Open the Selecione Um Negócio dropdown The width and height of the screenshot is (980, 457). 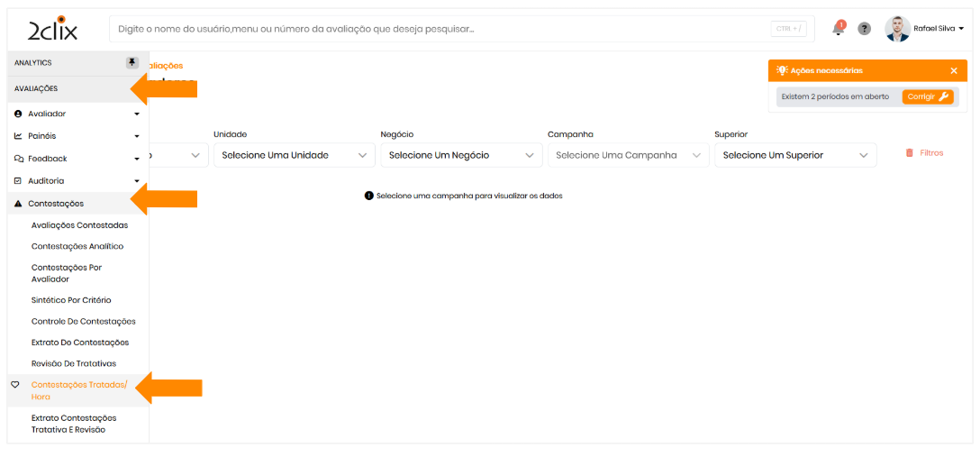460,155
